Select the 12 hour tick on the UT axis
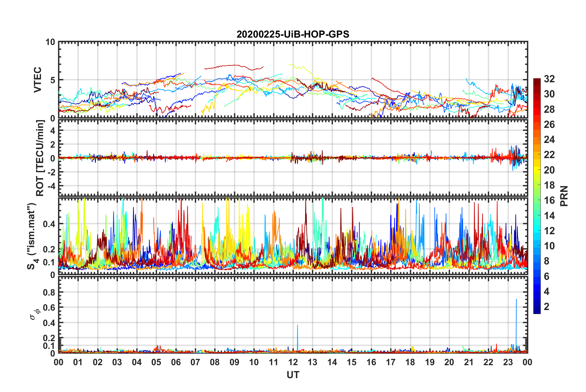The image size is (586, 392). coord(293,362)
